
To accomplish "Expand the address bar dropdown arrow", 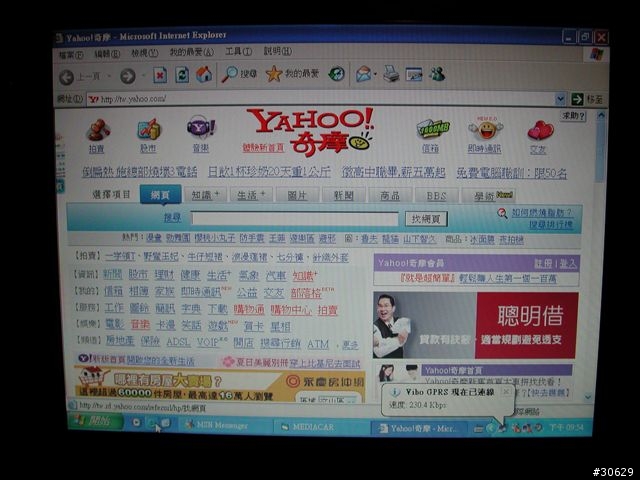I will pyautogui.click(x=560, y=98).
